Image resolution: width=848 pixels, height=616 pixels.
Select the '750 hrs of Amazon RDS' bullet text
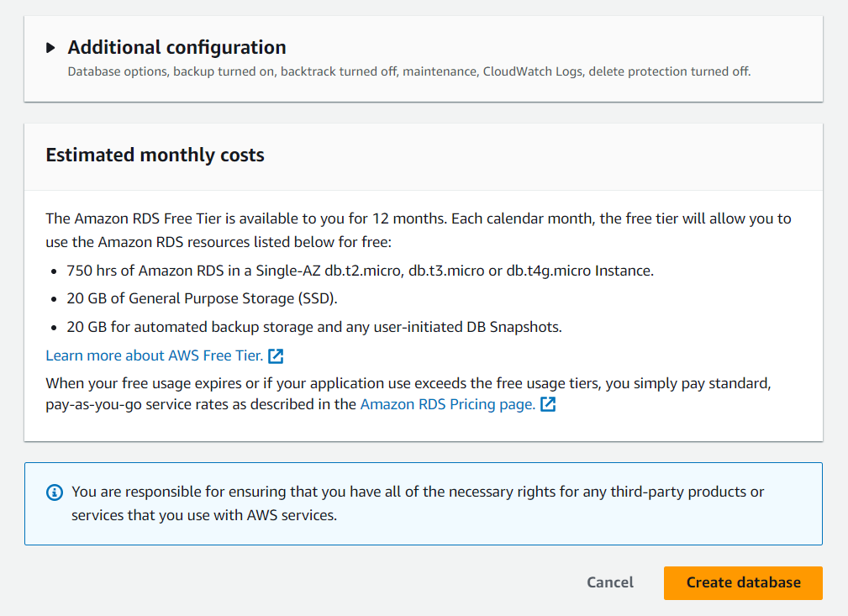click(x=361, y=271)
